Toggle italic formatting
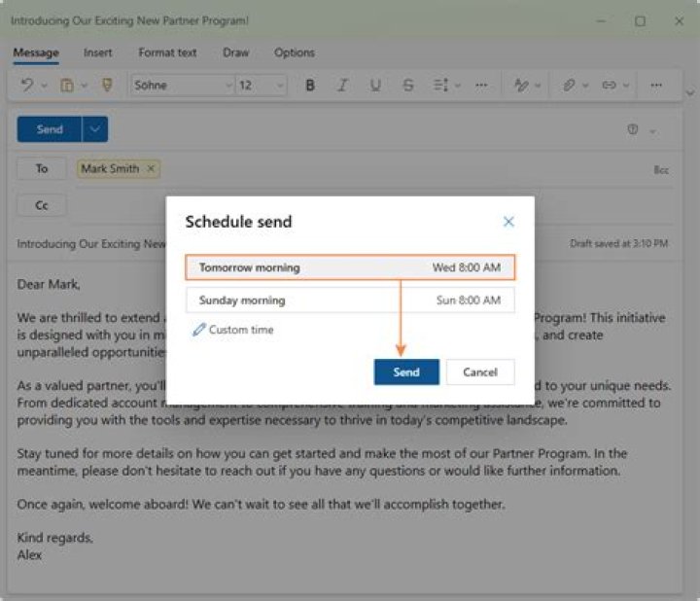This screenshot has height=601, width=700. [342, 86]
